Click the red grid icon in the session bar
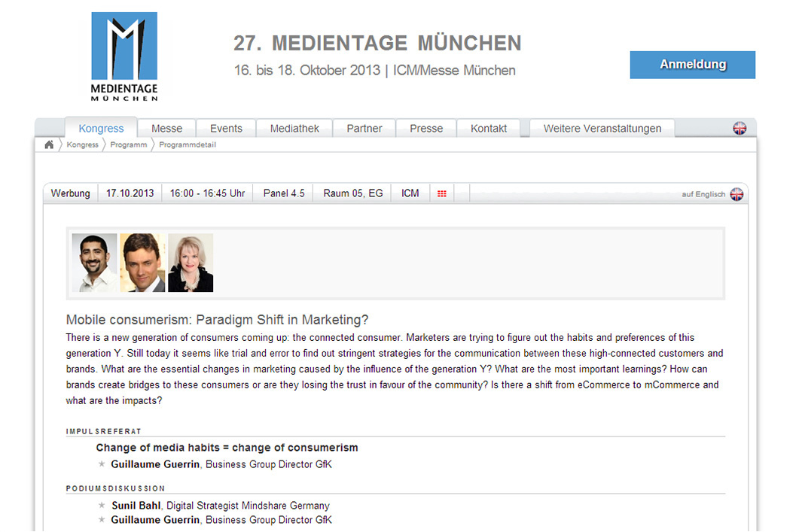Screen dimensions: 799x532 (x=441, y=193)
